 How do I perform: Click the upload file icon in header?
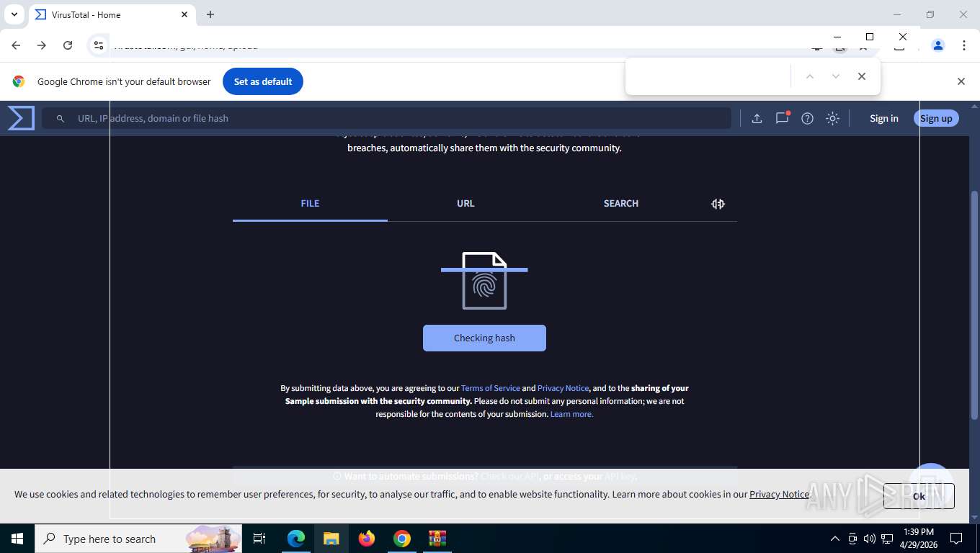757,119
